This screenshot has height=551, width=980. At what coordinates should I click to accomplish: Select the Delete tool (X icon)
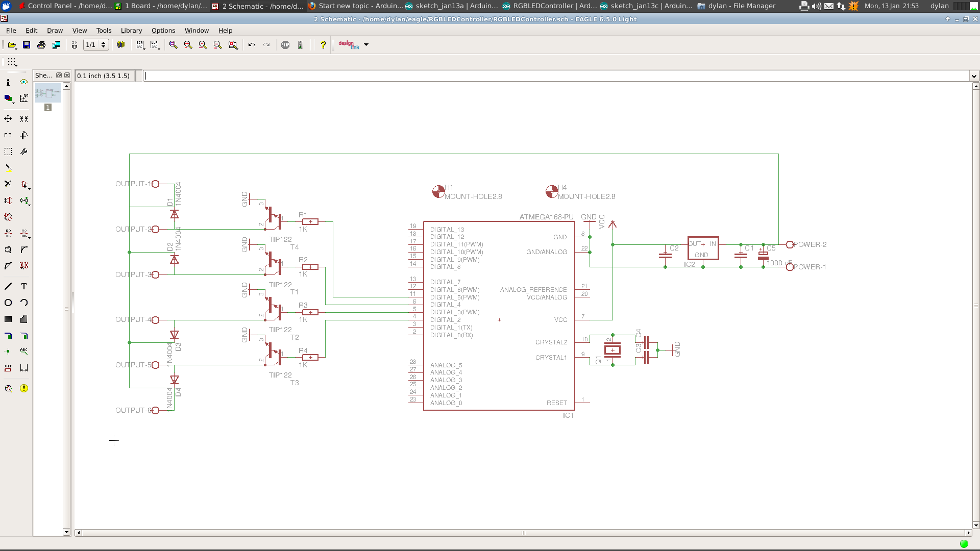[x=8, y=184]
